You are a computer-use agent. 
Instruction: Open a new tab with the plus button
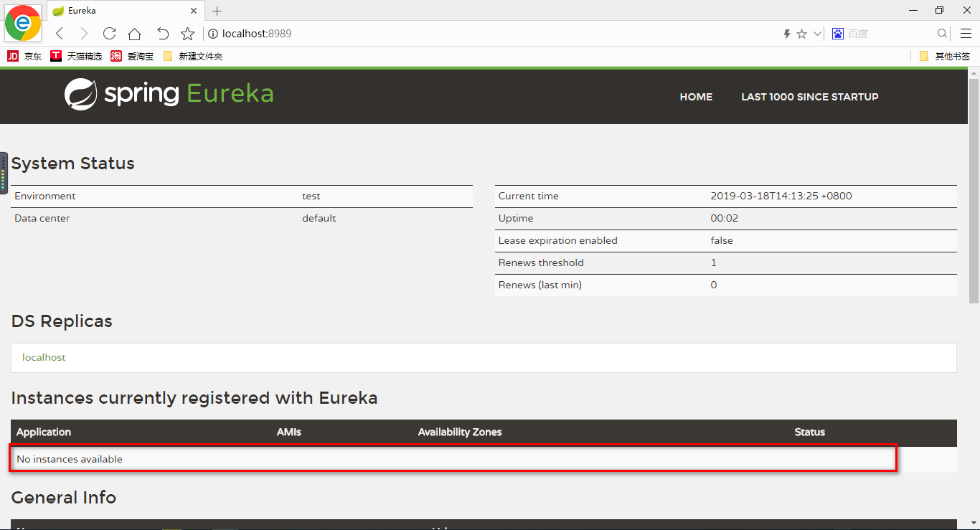point(217,11)
